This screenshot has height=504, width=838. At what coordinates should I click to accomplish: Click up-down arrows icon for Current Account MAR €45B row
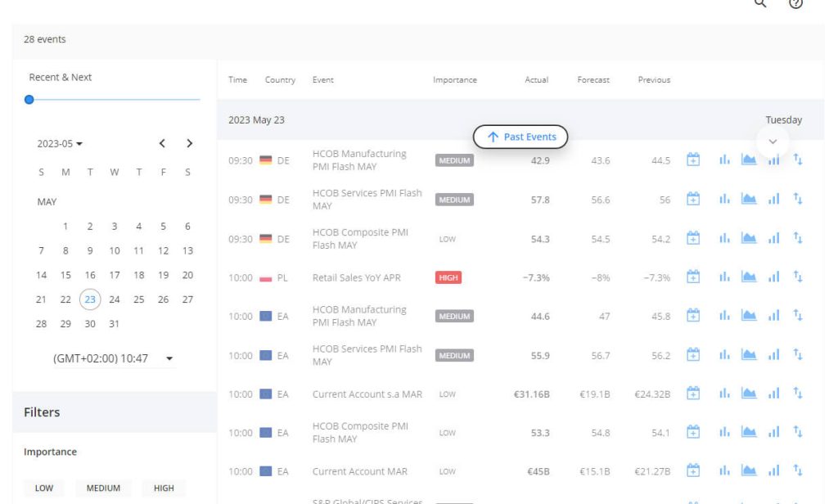pos(798,471)
